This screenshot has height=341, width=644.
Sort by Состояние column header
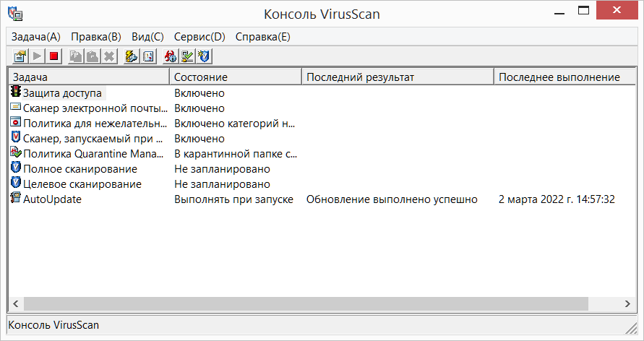click(236, 77)
